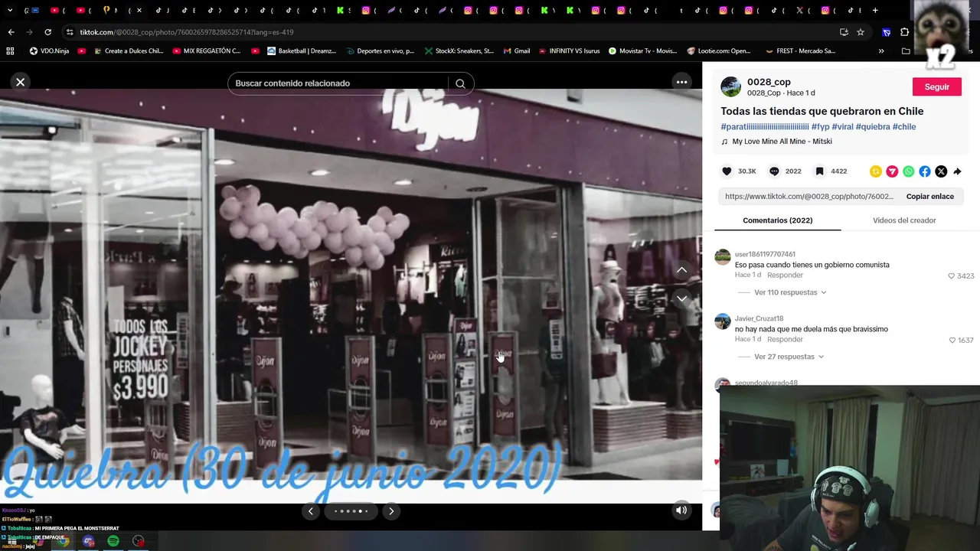The image size is (980, 551).
Task: Go to previous post with up chevron
Action: 681,270
